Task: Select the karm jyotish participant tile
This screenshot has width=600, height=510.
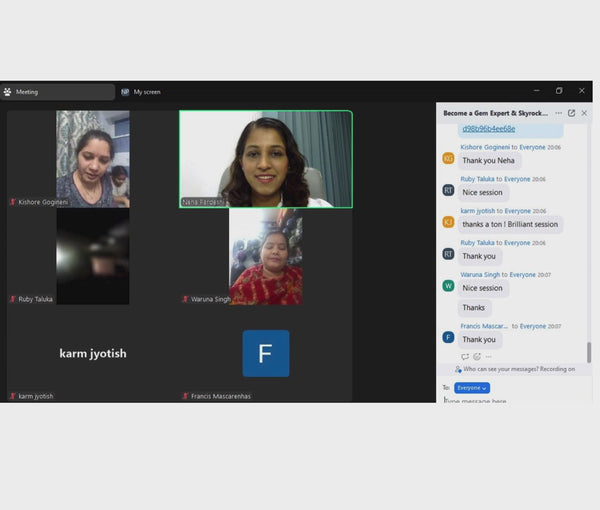Action: click(x=93, y=353)
